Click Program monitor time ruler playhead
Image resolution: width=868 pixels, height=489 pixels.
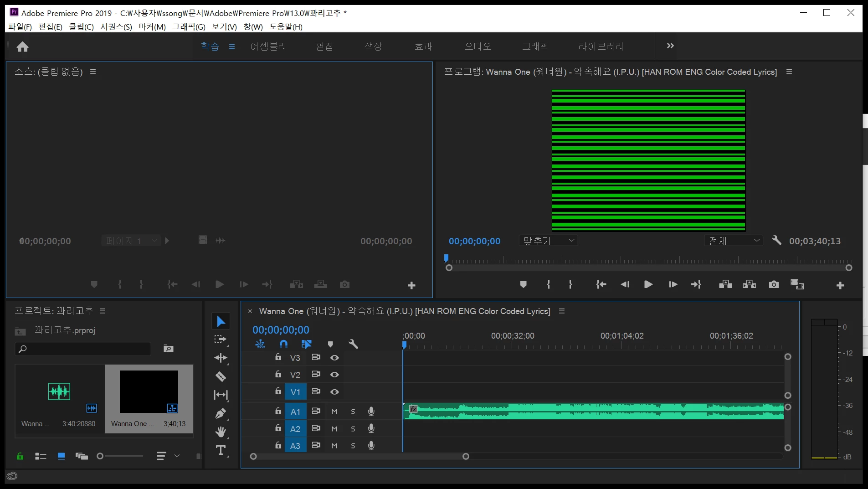[446, 258]
